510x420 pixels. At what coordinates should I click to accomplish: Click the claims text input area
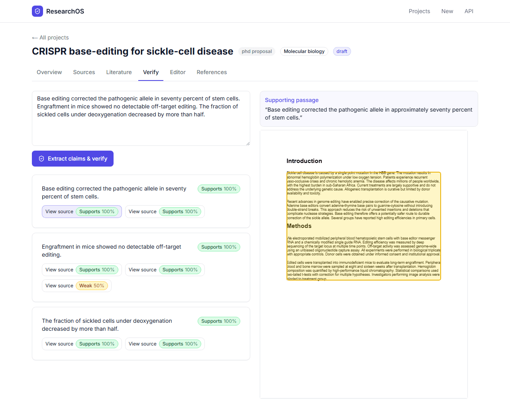point(141,118)
